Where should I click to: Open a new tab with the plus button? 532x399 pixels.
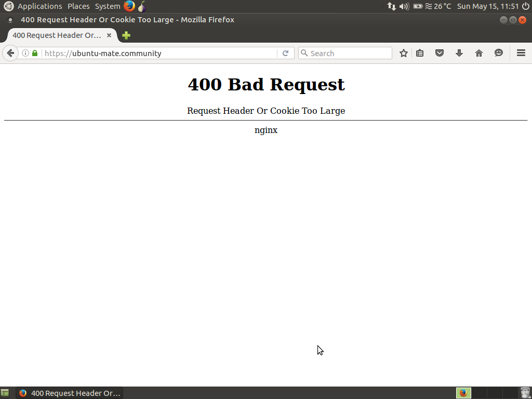tap(126, 35)
